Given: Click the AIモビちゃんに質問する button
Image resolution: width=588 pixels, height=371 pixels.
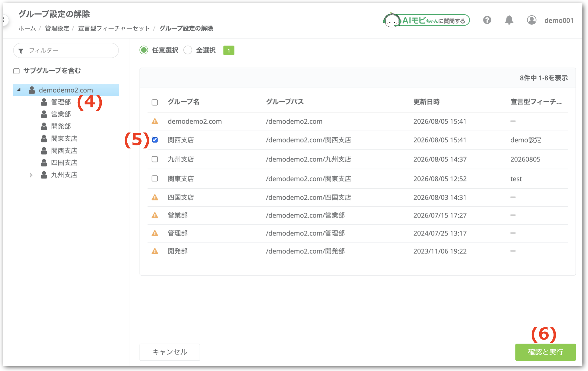Looking at the screenshot, I should 426,20.
